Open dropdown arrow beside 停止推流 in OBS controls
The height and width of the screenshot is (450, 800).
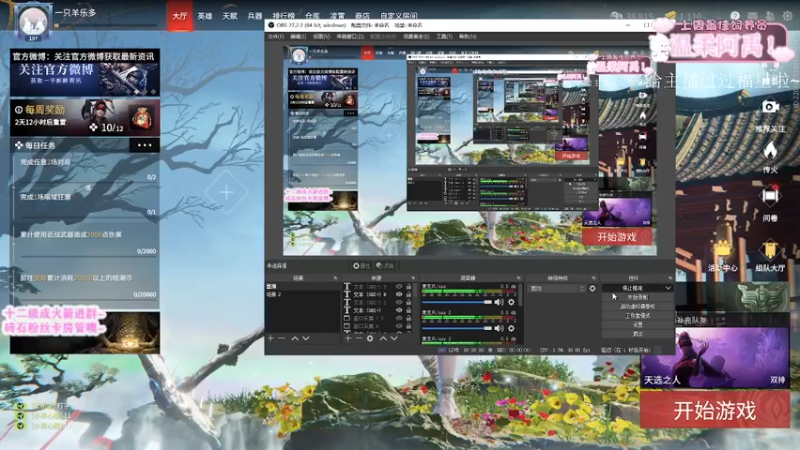tap(668, 288)
